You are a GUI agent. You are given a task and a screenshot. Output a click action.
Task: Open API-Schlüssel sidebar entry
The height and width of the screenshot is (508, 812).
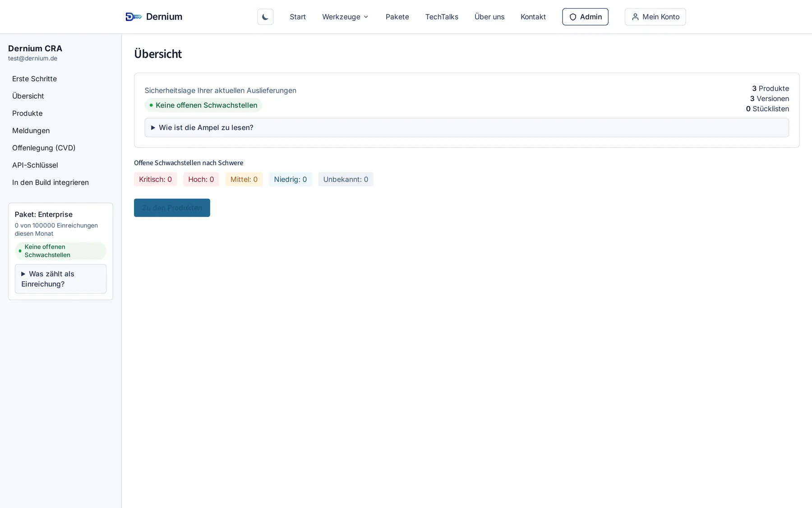click(x=35, y=165)
